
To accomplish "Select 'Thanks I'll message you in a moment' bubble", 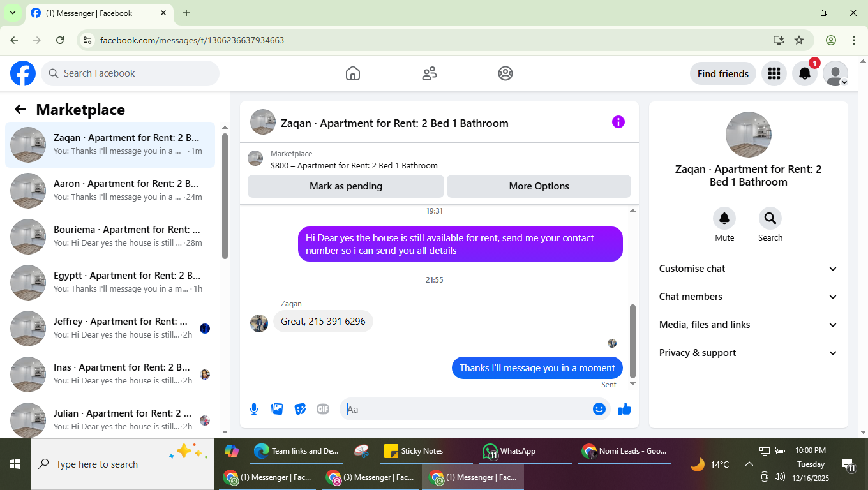I will pyautogui.click(x=537, y=368).
